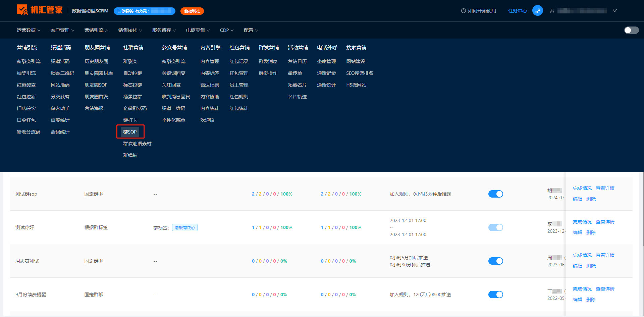Toggle the switch for 9月份续费提醒 row
Image resolution: width=644 pixels, height=317 pixels.
click(x=496, y=295)
